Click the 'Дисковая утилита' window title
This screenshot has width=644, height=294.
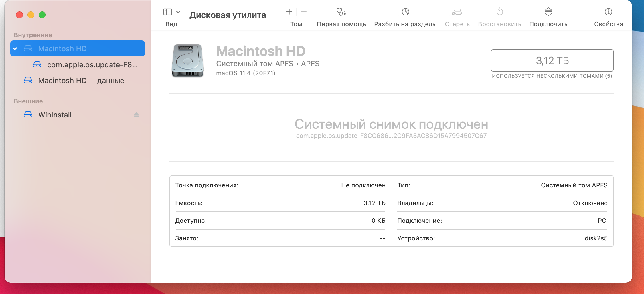point(228,15)
